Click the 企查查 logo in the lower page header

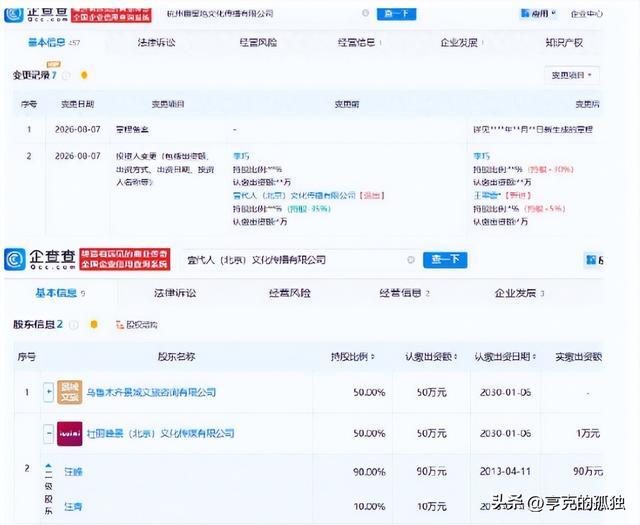point(40,259)
